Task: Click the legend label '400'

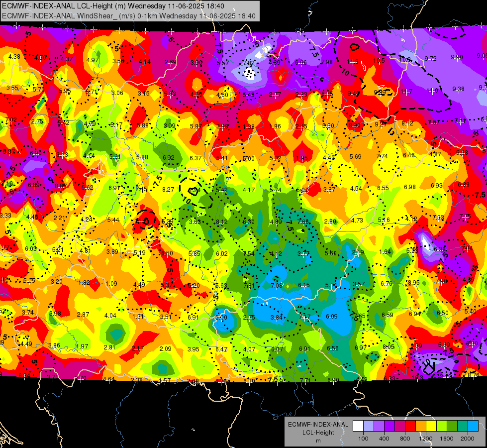Action: pos(384,439)
